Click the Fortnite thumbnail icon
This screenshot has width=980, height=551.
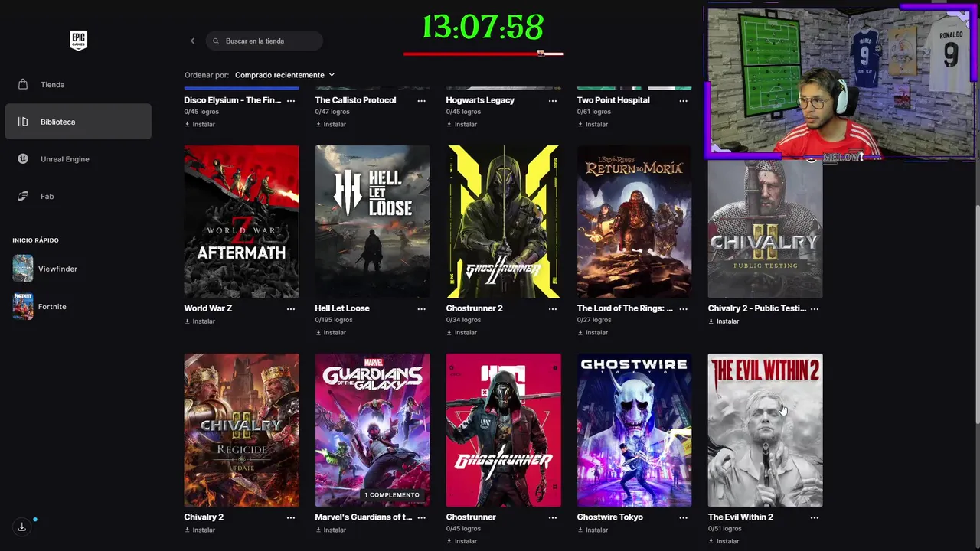23,306
